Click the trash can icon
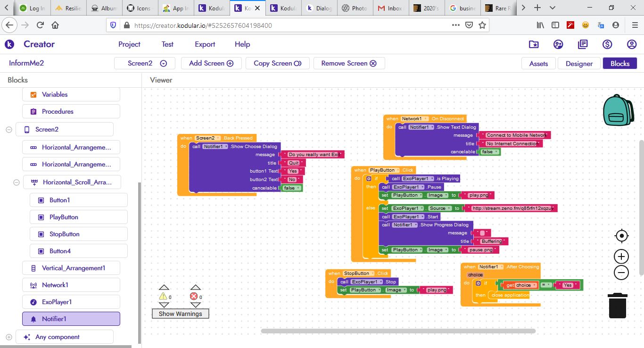This screenshot has width=644, height=348. click(617, 306)
